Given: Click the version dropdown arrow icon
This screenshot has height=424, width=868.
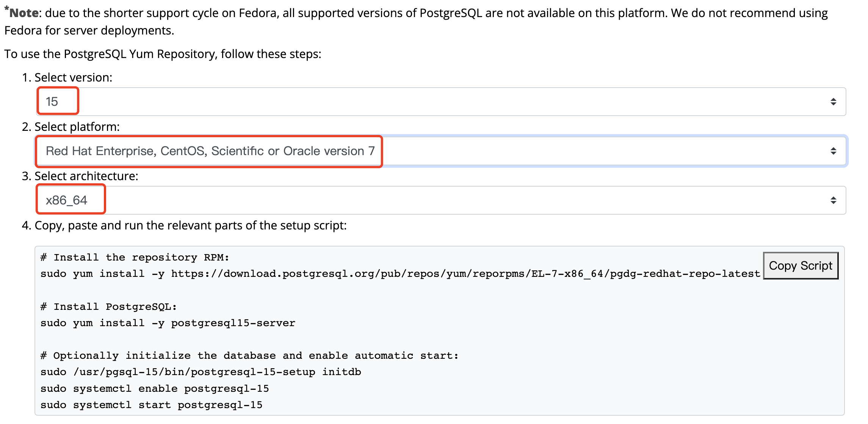Looking at the screenshot, I should pyautogui.click(x=833, y=102).
